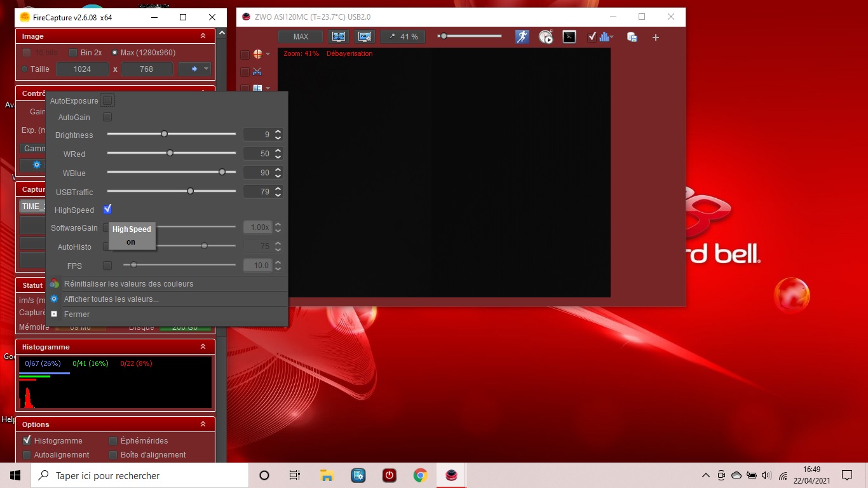Open the dropdown arrow beside the histogram bars icon
This screenshot has height=488, width=868.
[612, 37]
